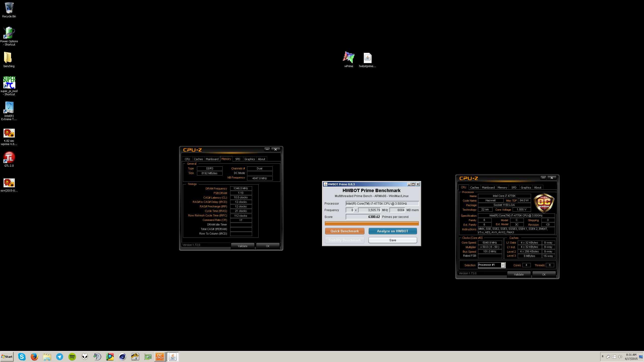Click Save in HWBOT Prime

coord(393,240)
